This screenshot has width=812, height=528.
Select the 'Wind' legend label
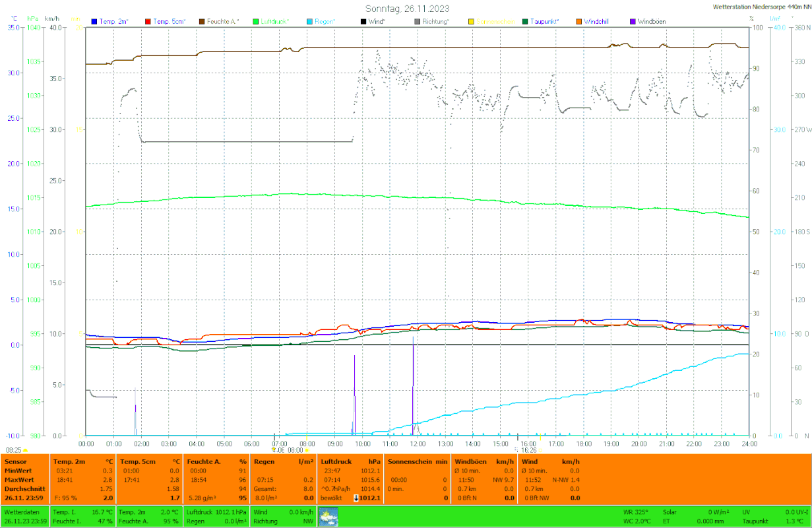click(377, 22)
